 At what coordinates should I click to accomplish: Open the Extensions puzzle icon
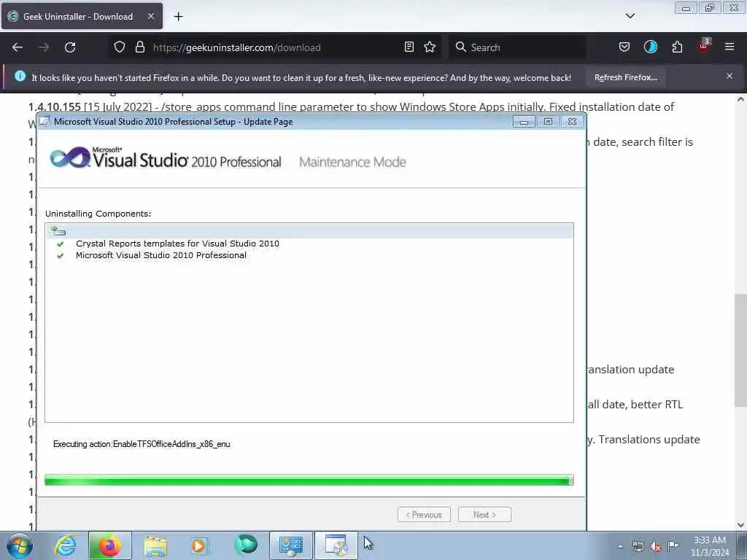click(677, 47)
